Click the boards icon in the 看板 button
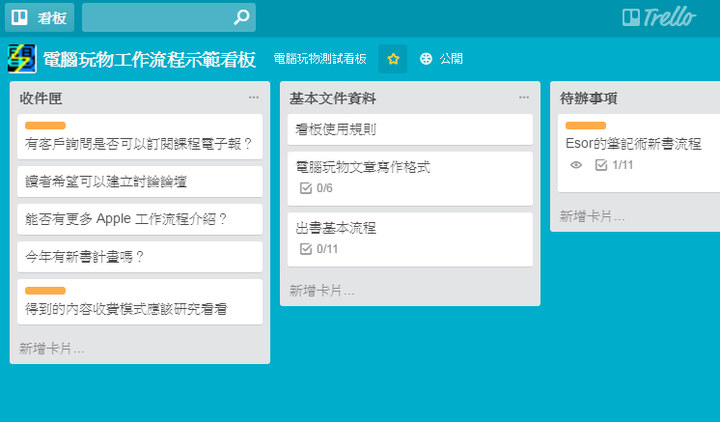 coord(19,17)
